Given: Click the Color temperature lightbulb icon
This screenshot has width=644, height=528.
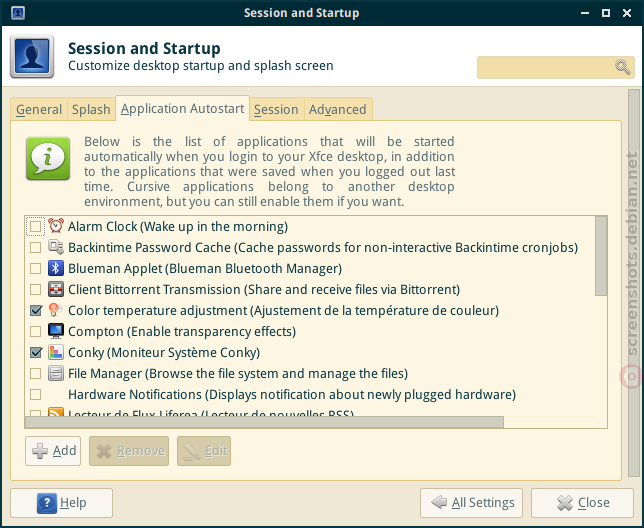Looking at the screenshot, I should pos(56,310).
